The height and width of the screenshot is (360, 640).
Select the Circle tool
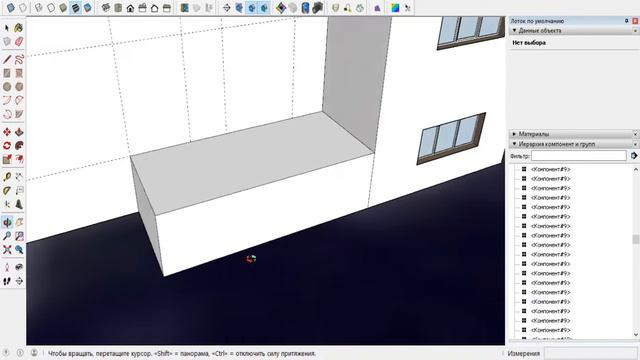point(7,87)
